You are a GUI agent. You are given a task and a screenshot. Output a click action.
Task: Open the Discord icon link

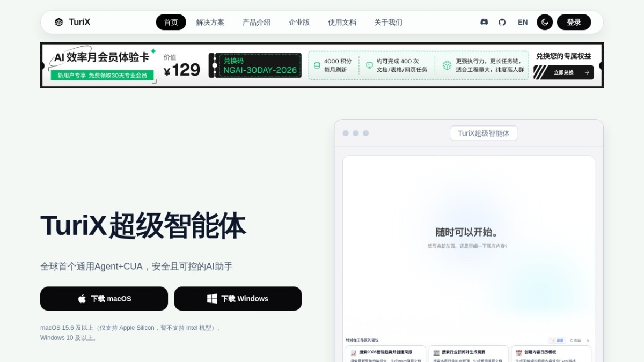point(484,22)
